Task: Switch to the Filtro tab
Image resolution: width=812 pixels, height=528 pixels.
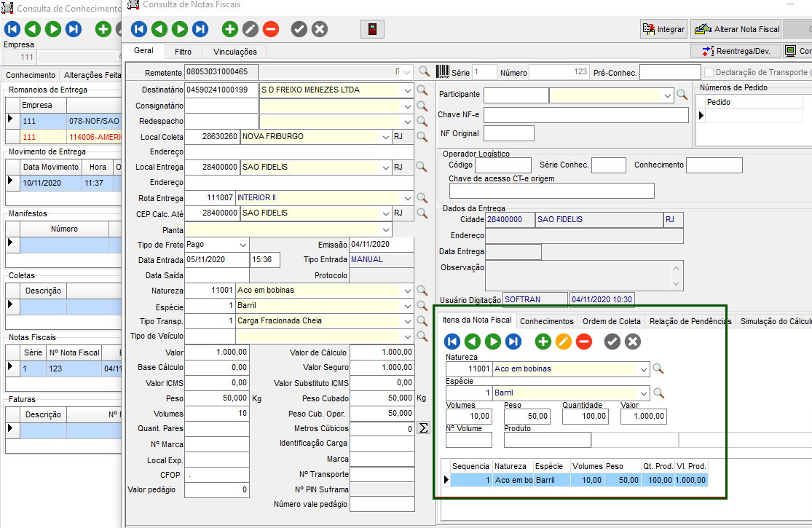Action: click(183, 52)
